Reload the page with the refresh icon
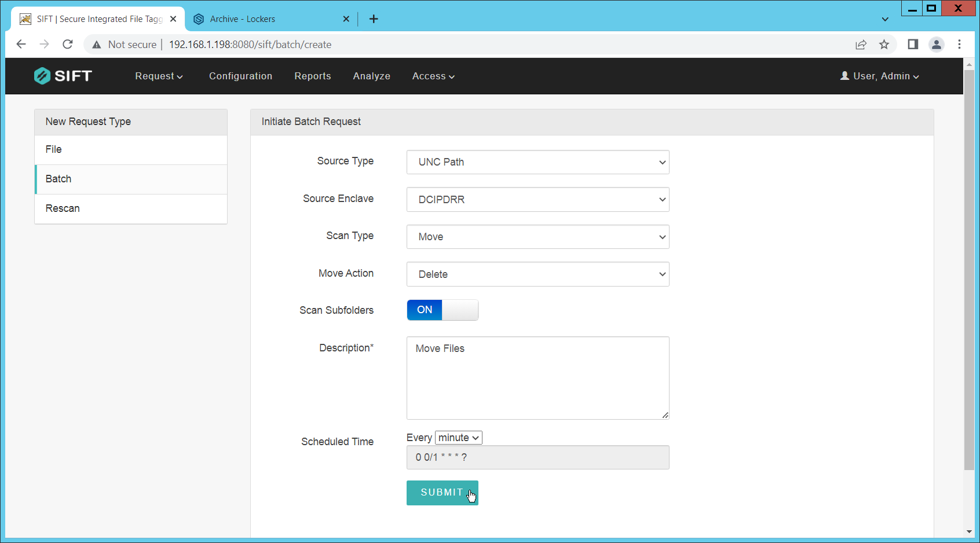 tap(68, 45)
